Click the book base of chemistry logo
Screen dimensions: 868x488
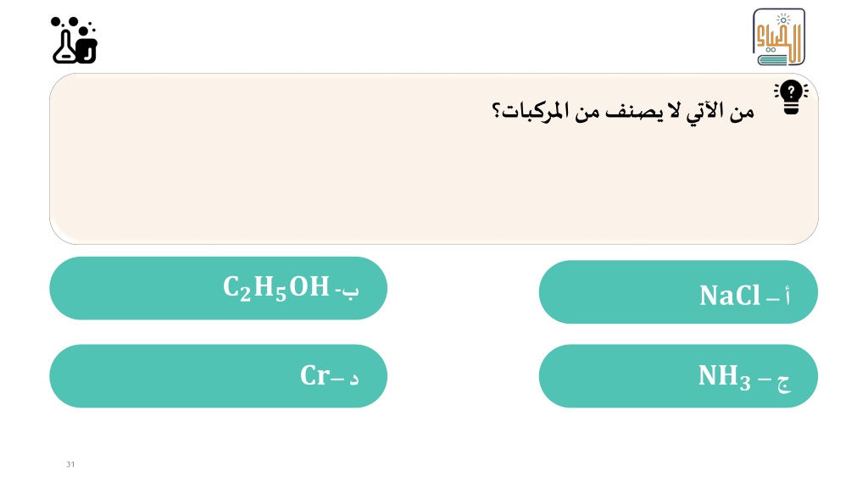[x=773, y=60]
